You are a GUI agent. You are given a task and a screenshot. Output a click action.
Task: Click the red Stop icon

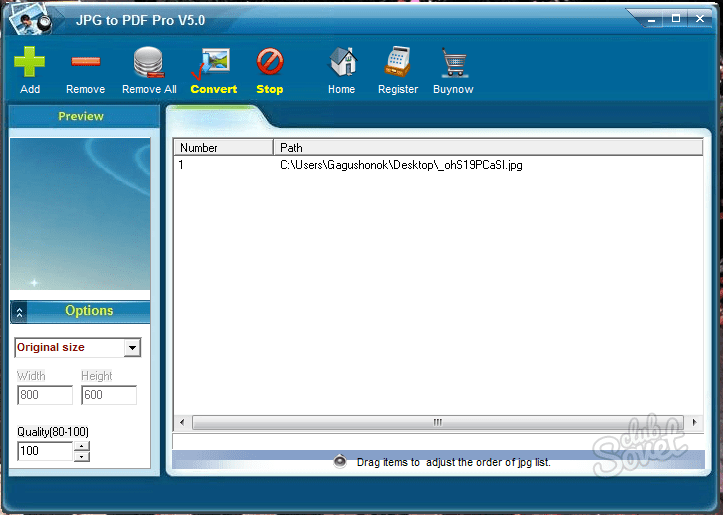click(x=270, y=61)
